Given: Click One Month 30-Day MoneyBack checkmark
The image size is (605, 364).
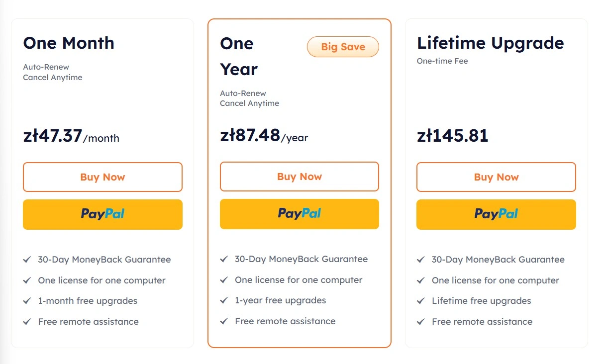Looking at the screenshot, I should tap(27, 260).
